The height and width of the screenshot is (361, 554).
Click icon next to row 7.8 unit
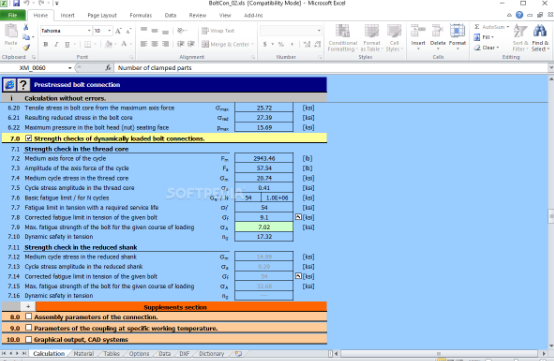[x=298, y=217]
